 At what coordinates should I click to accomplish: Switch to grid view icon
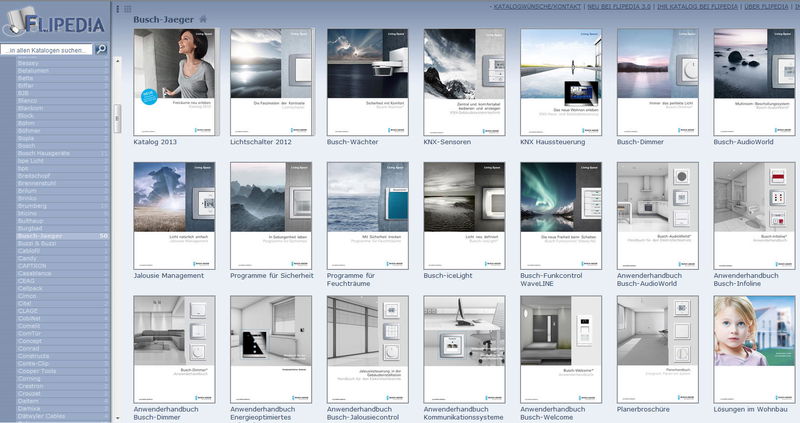click(127, 9)
